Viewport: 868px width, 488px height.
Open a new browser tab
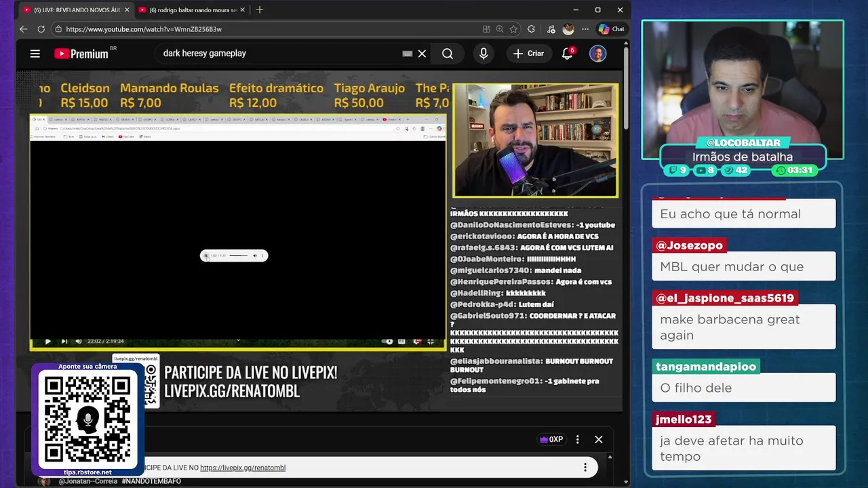[x=260, y=10]
